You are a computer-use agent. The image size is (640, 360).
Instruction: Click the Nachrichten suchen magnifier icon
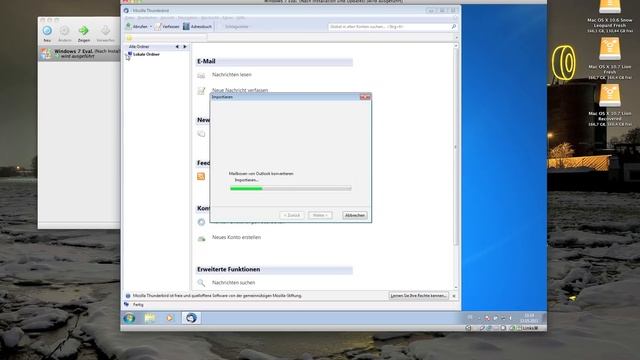point(201,282)
